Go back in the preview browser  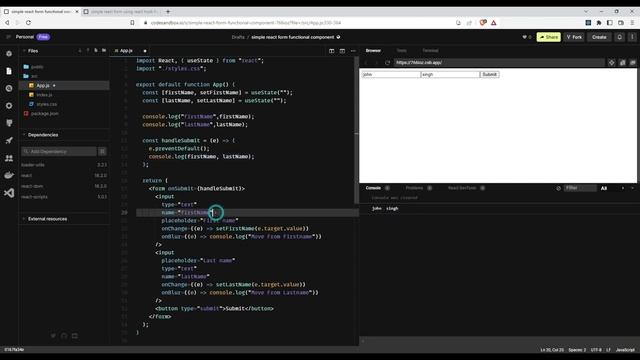366,62
